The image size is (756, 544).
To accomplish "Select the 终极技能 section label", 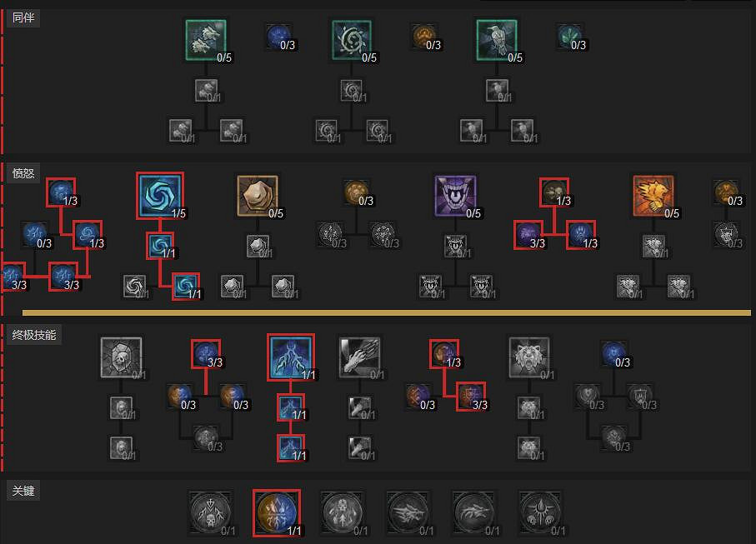I will (33, 334).
